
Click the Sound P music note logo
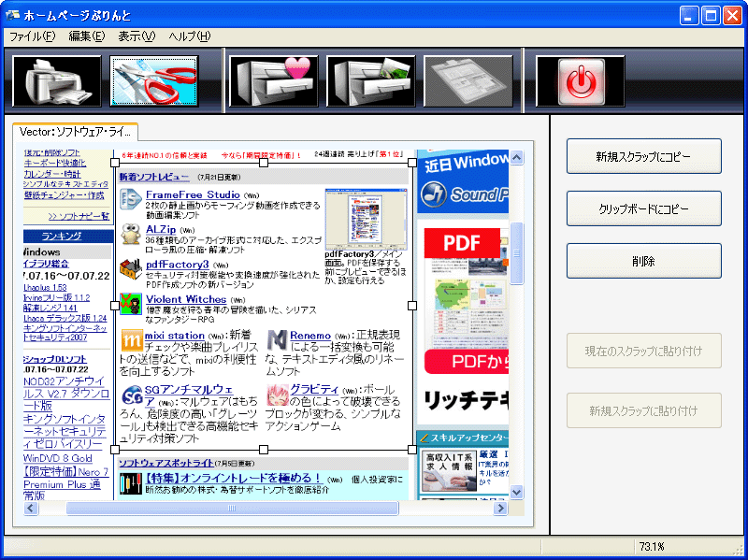tap(434, 194)
